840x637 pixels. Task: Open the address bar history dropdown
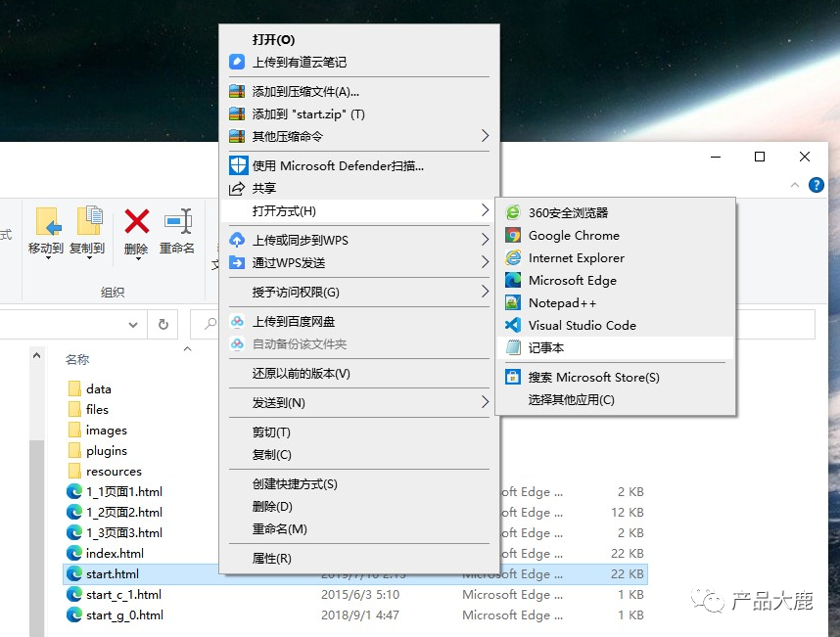click(x=133, y=325)
